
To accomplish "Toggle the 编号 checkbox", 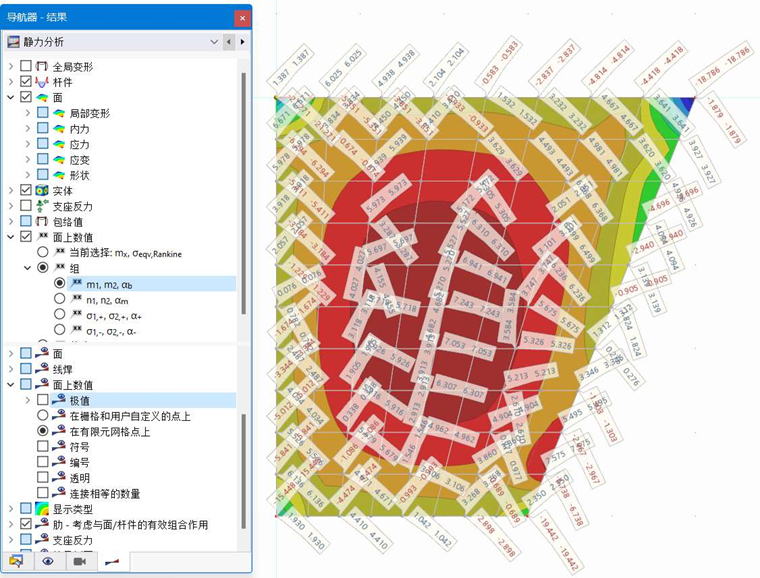I will click(43, 462).
